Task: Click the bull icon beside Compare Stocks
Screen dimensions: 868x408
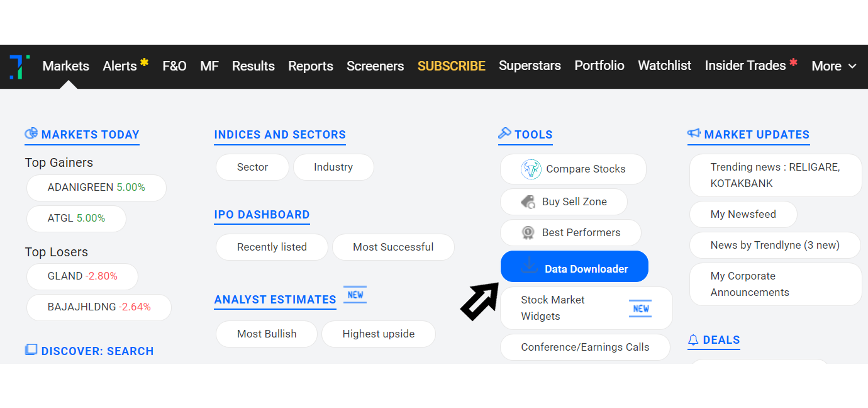Action: pos(531,169)
